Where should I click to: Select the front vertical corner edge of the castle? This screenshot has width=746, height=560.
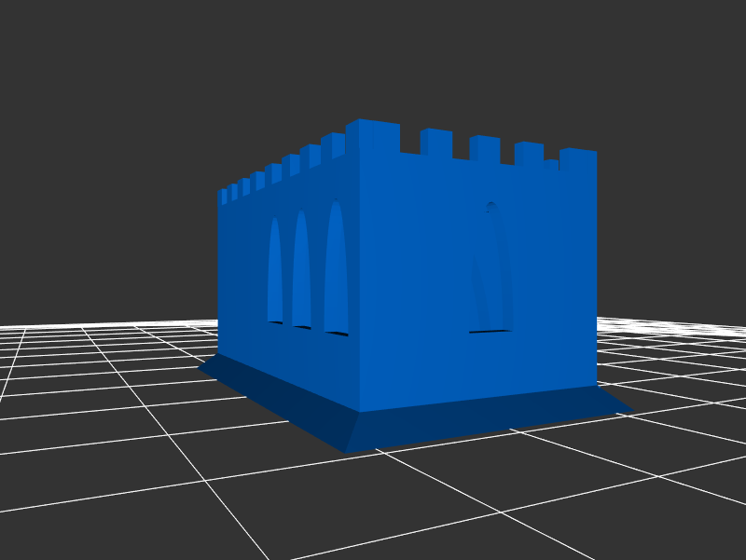359,280
